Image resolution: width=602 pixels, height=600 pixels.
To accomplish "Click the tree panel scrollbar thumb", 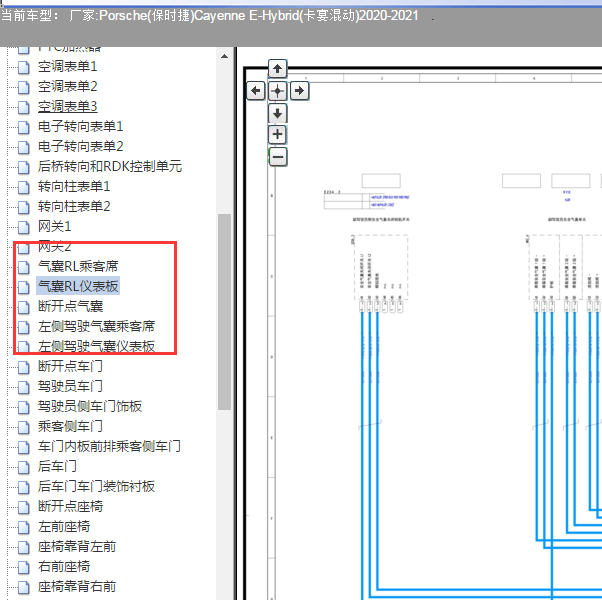I will click(225, 312).
